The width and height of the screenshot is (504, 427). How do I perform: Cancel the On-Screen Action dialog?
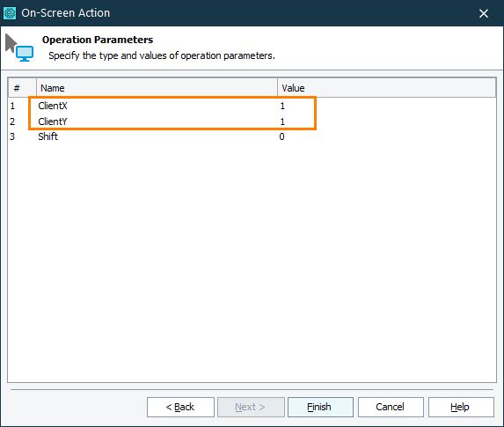pos(391,407)
